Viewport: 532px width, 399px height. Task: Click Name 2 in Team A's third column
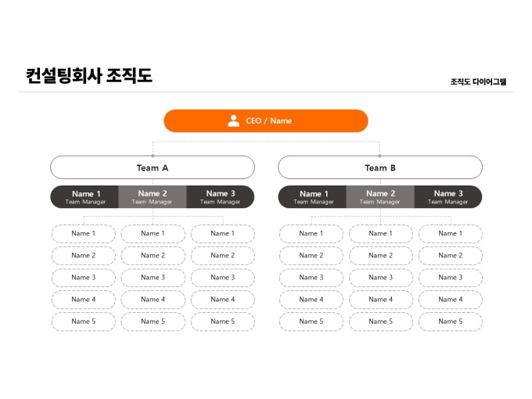(x=222, y=256)
